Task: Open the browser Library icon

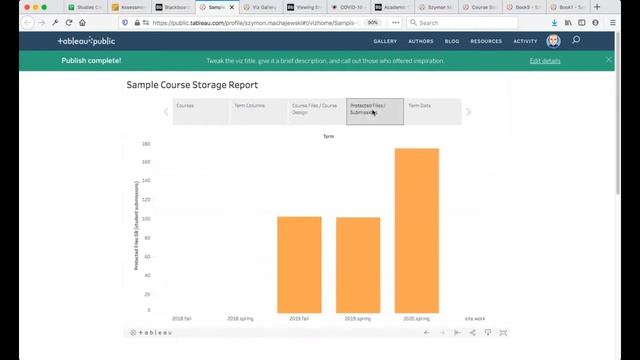Action: pyautogui.click(x=568, y=23)
